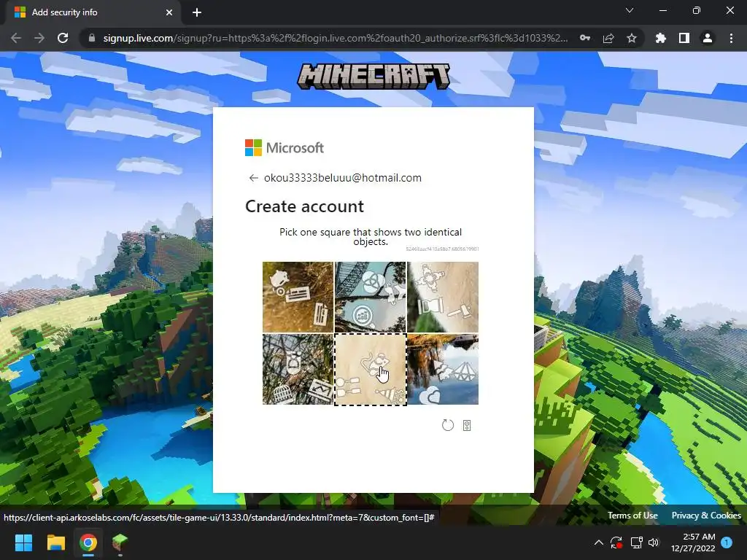
Task: Click the Create account heading
Action: point(304,206)
